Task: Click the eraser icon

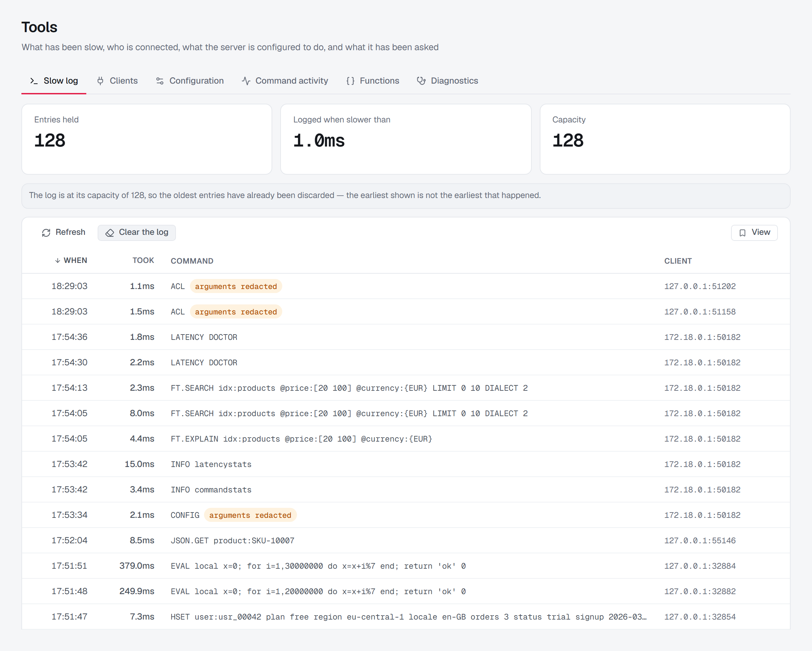Action: tap(110, 233)
